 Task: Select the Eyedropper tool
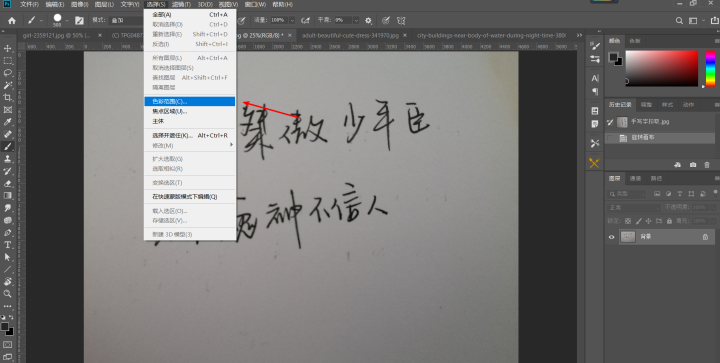8,122
